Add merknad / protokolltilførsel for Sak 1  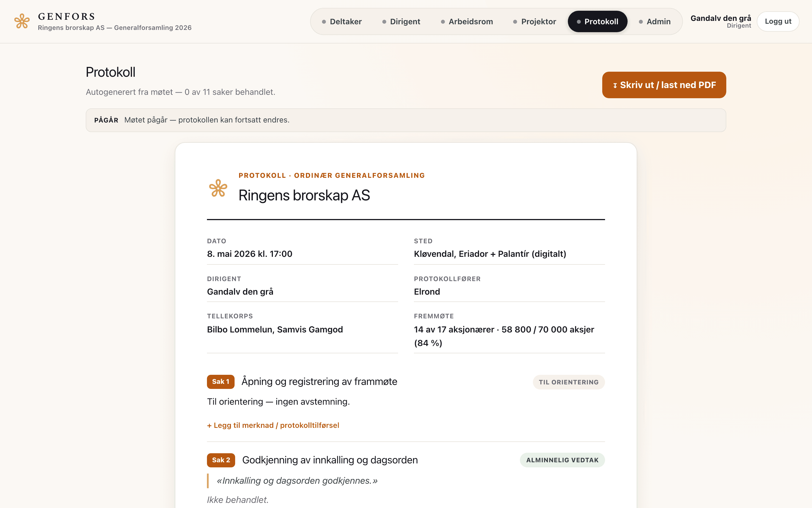(x=273, y=425)
